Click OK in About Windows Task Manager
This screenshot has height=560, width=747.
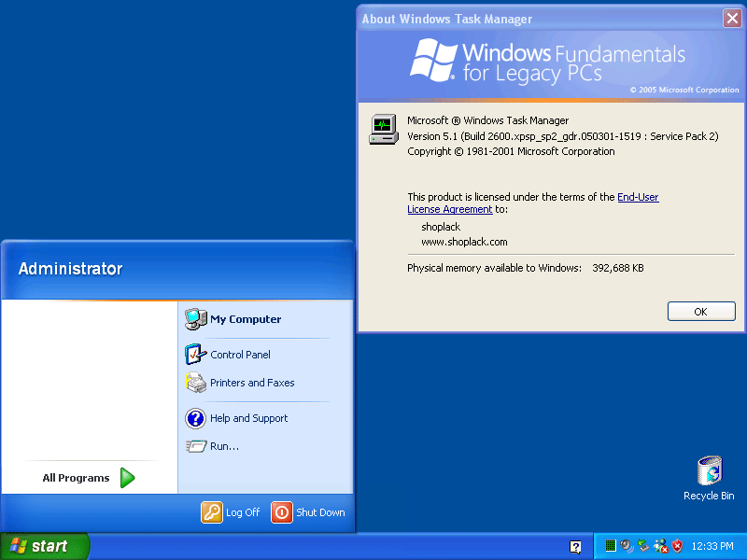point(701,312)
